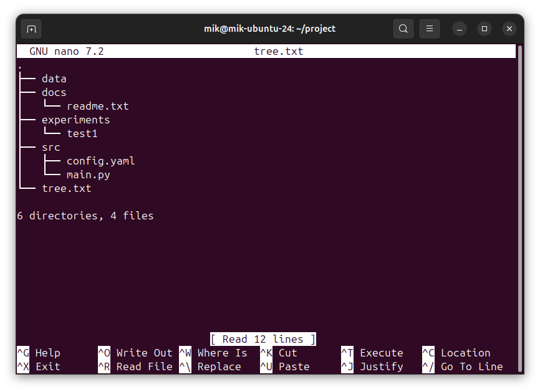This screenshot has height=392, width=540.
Task: Click the data directory entry
Action: click(x=54, y=79)
